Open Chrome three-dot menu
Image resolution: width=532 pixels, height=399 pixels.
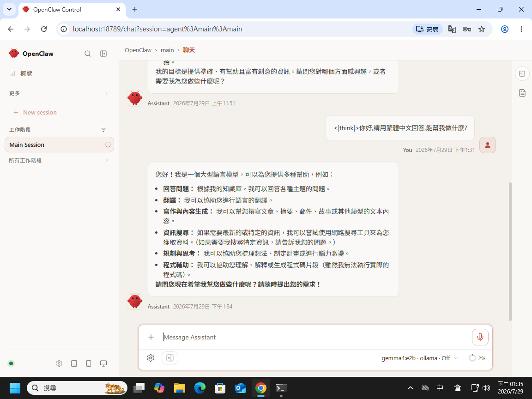521,29
